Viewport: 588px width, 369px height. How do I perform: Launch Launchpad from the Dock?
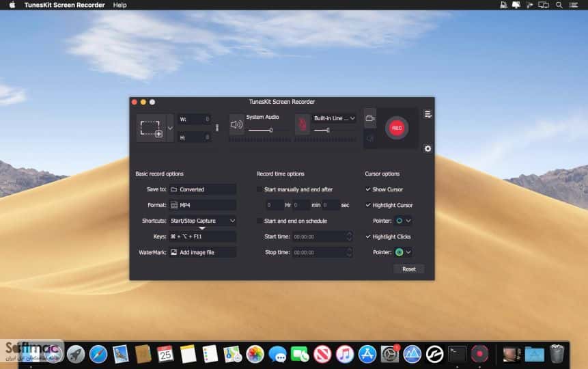[x=76, y=354]
